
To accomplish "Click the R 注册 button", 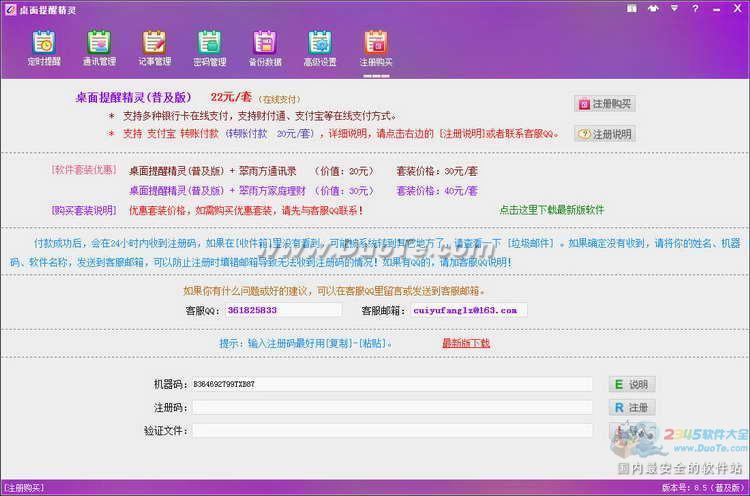I will (631, 408).
